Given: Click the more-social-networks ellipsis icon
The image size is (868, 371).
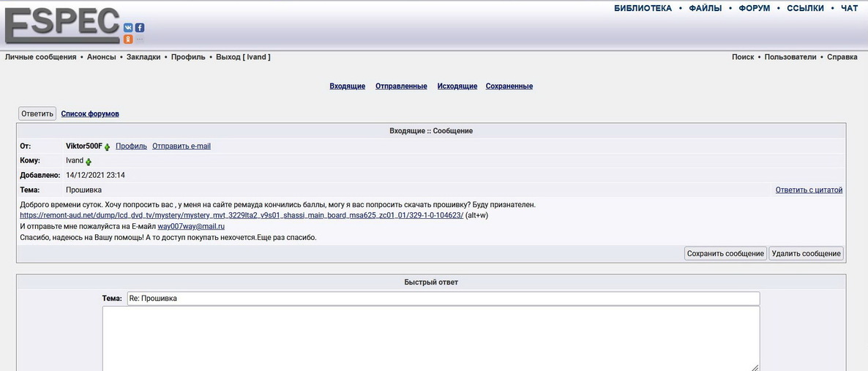Looking at the screenshot, I should tap(139, 40).
